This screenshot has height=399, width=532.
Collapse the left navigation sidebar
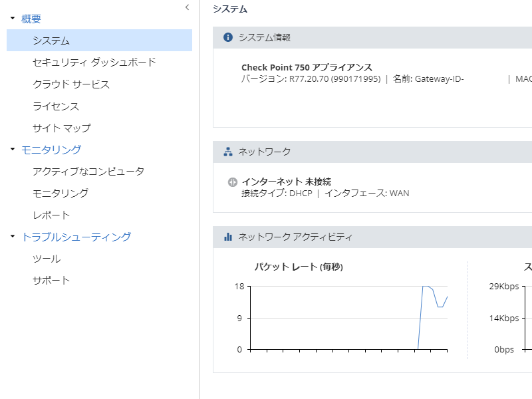pyautogui.click(x=187, y=7)
